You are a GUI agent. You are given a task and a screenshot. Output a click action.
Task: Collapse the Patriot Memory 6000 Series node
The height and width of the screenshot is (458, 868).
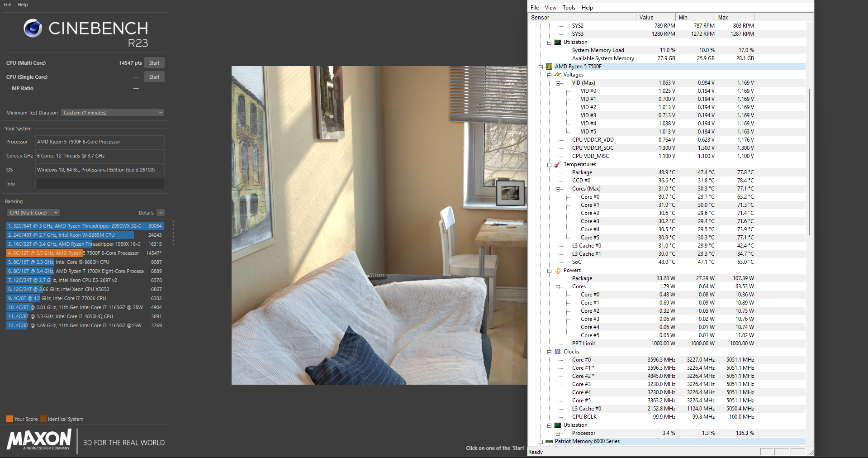(541, 441)
